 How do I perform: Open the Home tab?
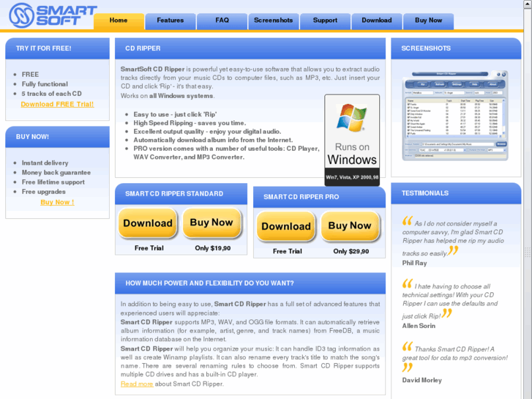(x=119, y=20)
